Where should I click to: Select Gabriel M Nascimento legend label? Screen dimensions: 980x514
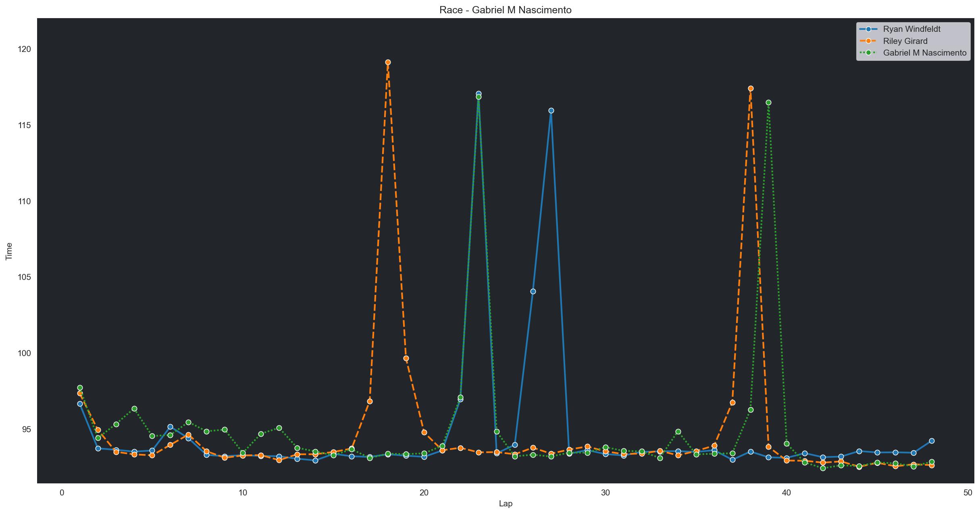pyautogui.click(x=925, y=53)
